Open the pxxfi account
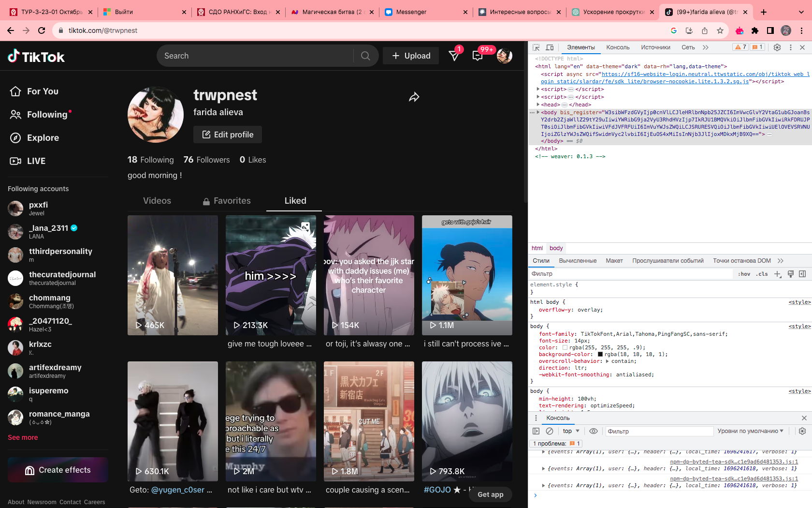The width and height of the screenshot is (812, 508). 58,209
